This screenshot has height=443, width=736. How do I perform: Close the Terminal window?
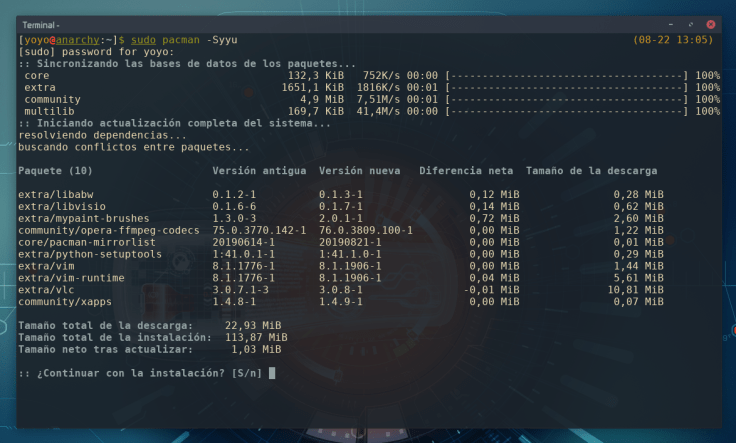[x=710, y=23]
